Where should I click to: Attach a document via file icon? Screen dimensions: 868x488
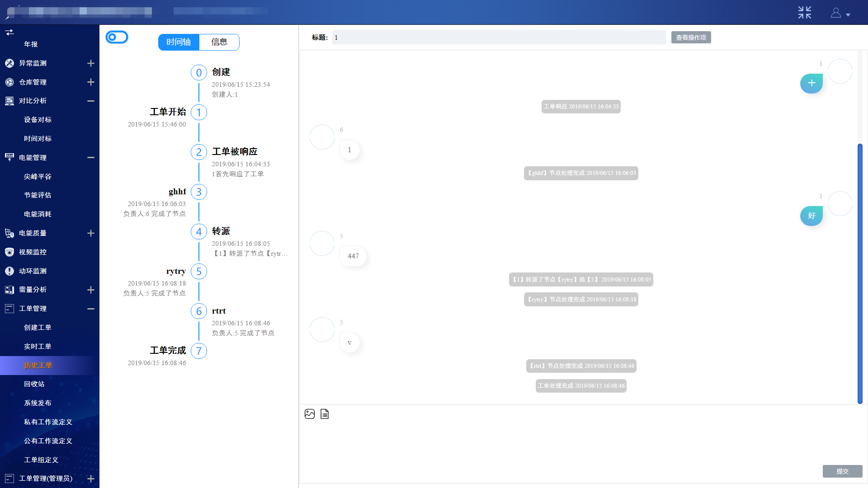pyautogui.click(x=325, y=414)
